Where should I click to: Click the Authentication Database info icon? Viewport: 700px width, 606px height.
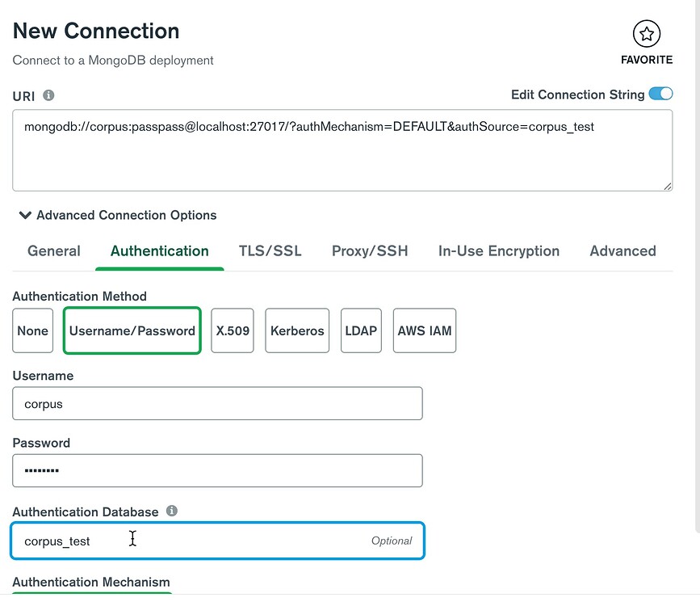171,511
